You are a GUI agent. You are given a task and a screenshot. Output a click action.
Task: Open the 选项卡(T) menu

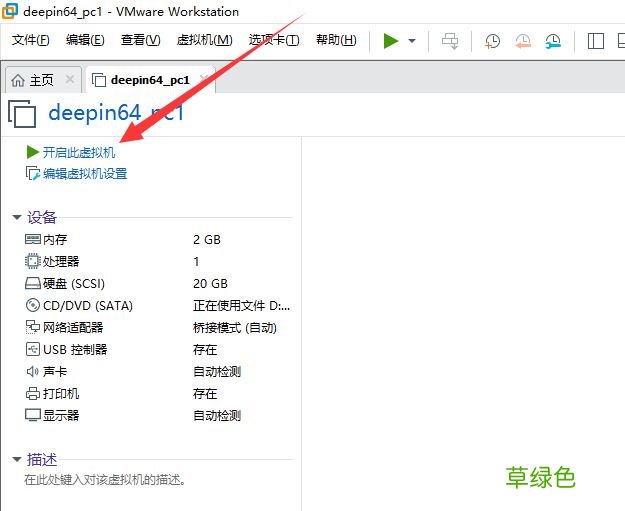pos(274,40)
